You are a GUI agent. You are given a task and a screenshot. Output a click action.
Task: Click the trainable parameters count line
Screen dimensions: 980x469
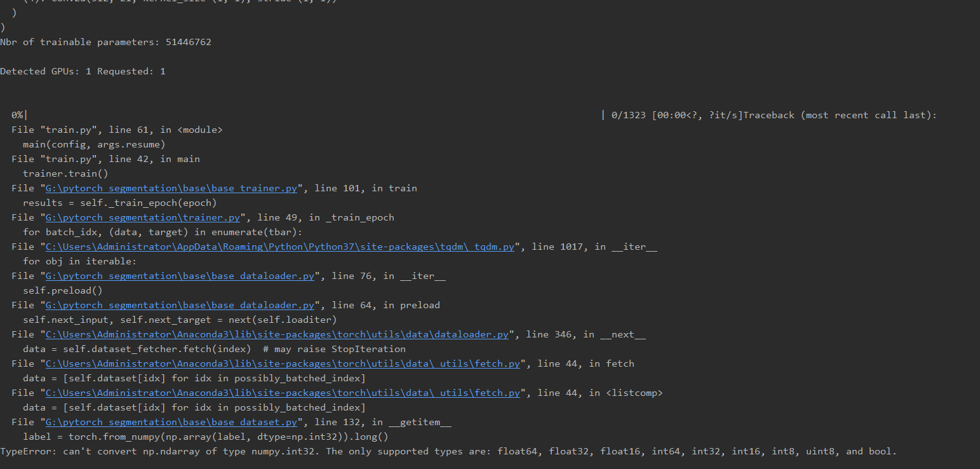point(105,41)
